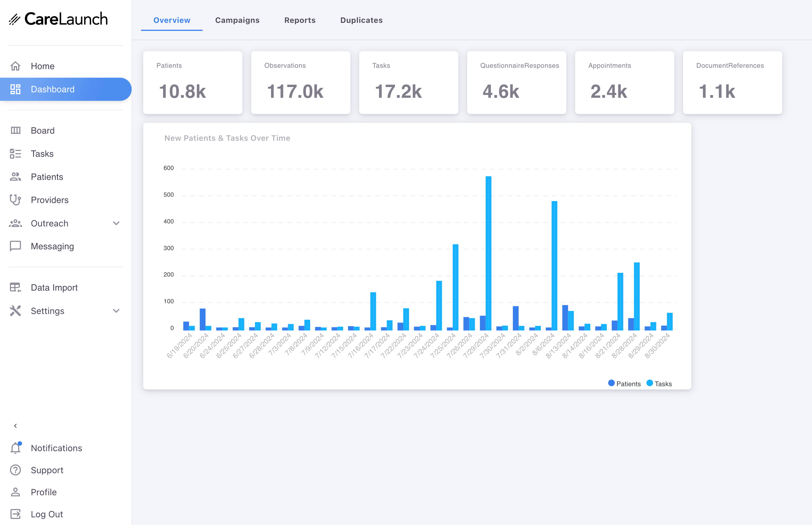The height and width of the screenshot is (525, 812).
Task: Click the Patients 10.8k stat card
Action: (x=193, y=83)
